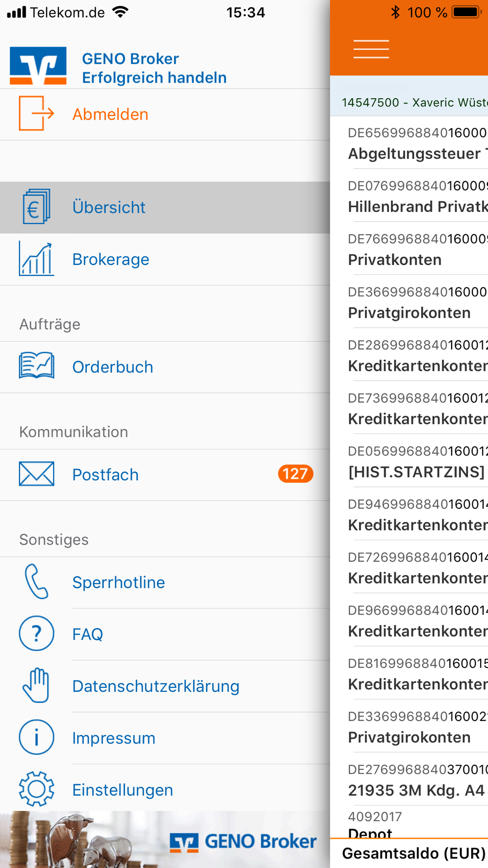
Task: Tap the Sperrhotline phone icon
Action: tap(36, 581)
